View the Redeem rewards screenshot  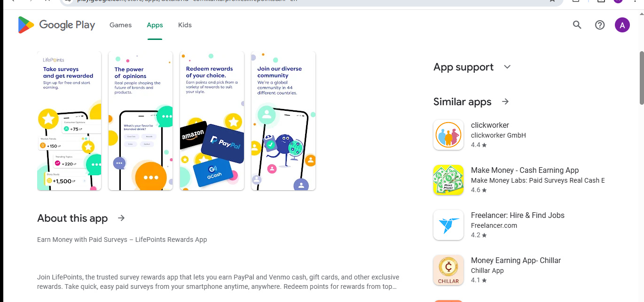[212, 121]
